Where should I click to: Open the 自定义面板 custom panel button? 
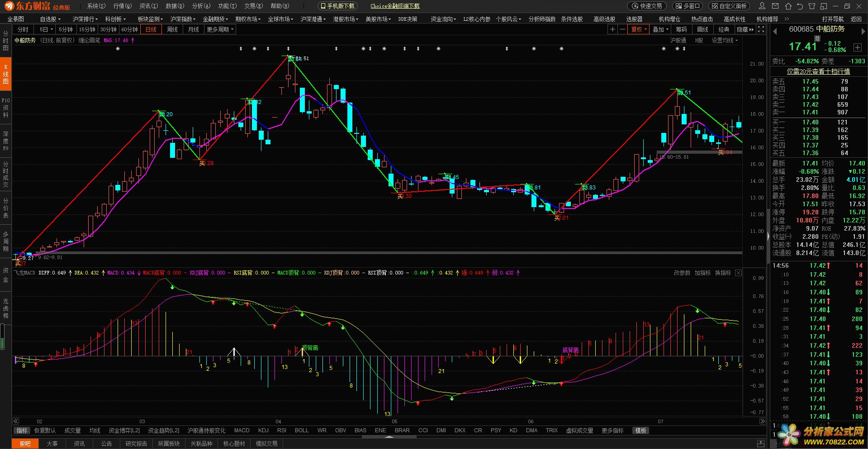pos(729,6)
